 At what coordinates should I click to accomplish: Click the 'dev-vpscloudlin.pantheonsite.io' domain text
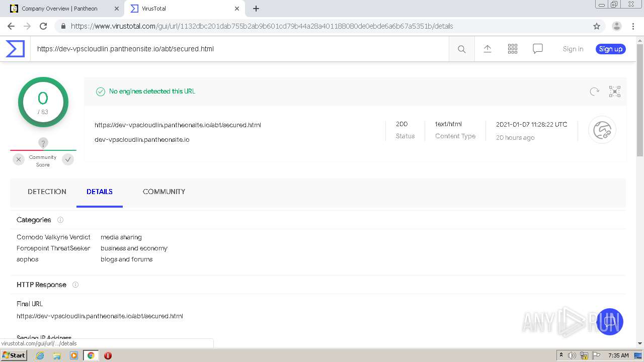pyautogui.click(x=142, y=140)
